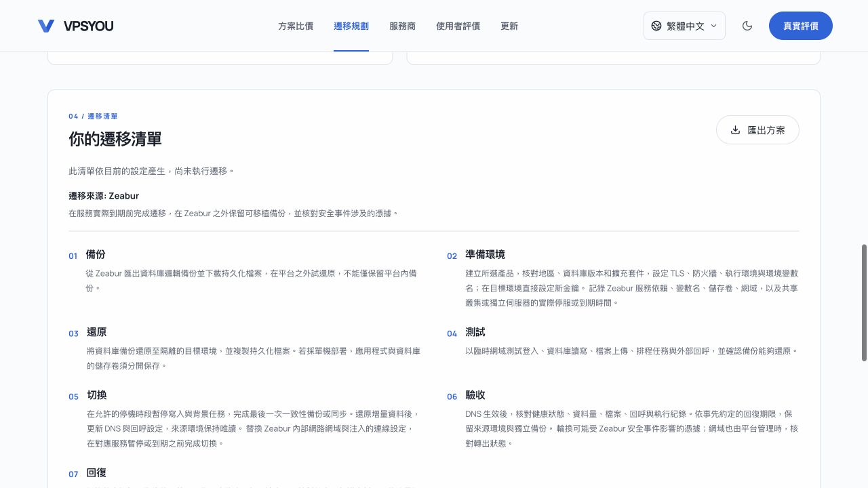Viewport: 868px width, 488px height.
Task: Click the VPSYOU brand text
Action: (x=88, y=26)
